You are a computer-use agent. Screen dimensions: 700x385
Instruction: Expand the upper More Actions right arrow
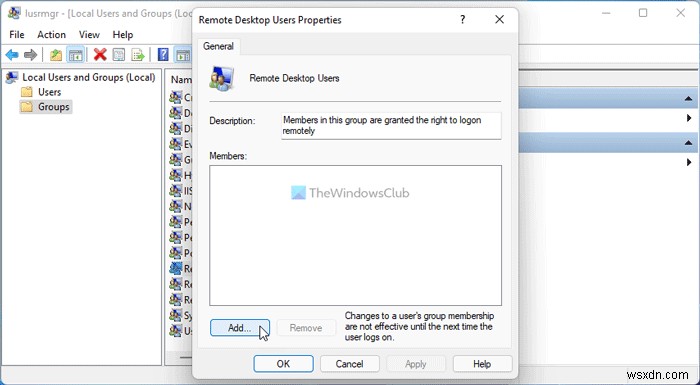(x=689, y=118)
